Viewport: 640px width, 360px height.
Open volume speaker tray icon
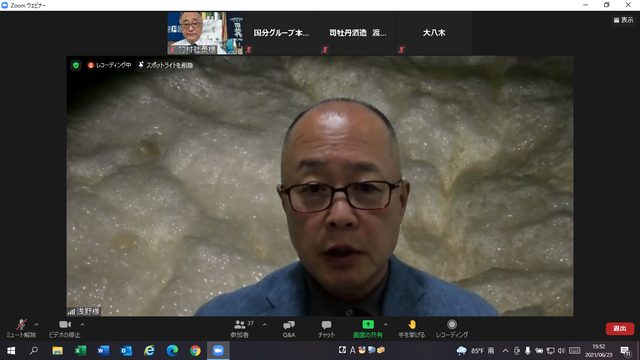(561, 351)
